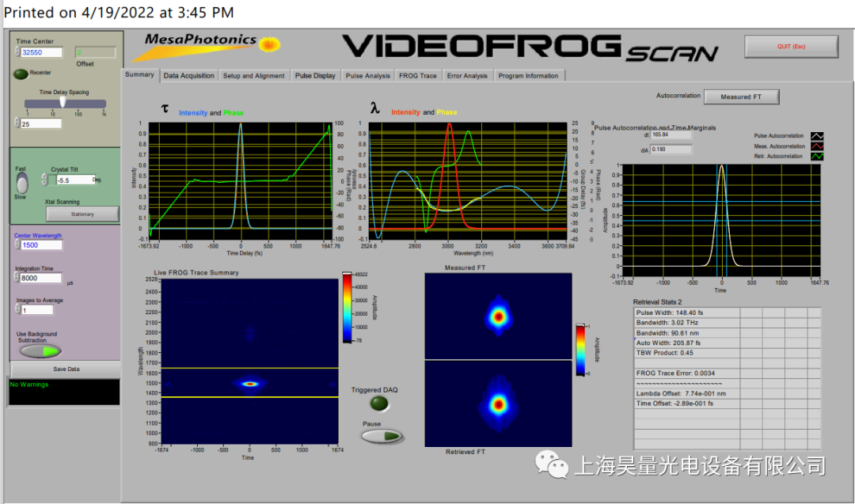The width and height of the screenshot is (855, 504).
Task: Click the wavelength Intensity and Phase graph
Action: pyautogui.click(x=468, y=180)
